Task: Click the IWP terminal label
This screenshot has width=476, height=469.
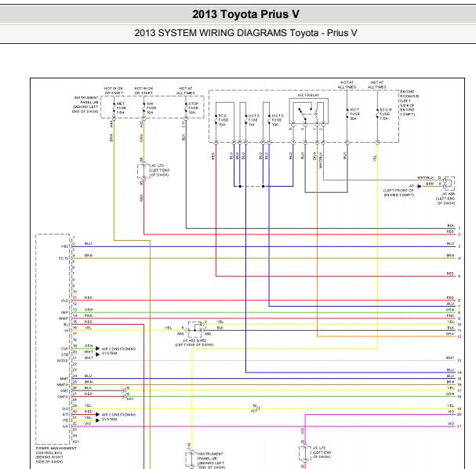Action: [65, 312]
